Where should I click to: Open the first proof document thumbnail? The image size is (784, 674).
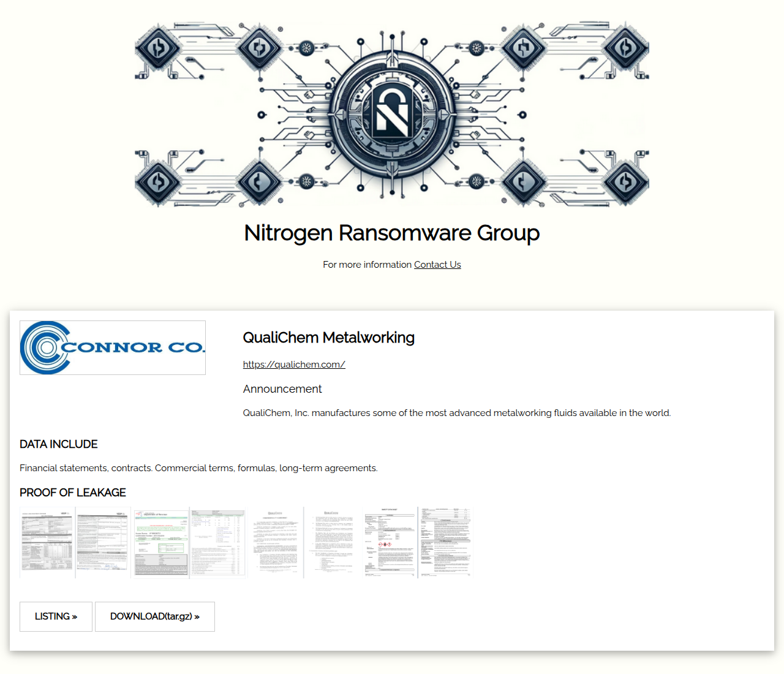coord(47,542)
